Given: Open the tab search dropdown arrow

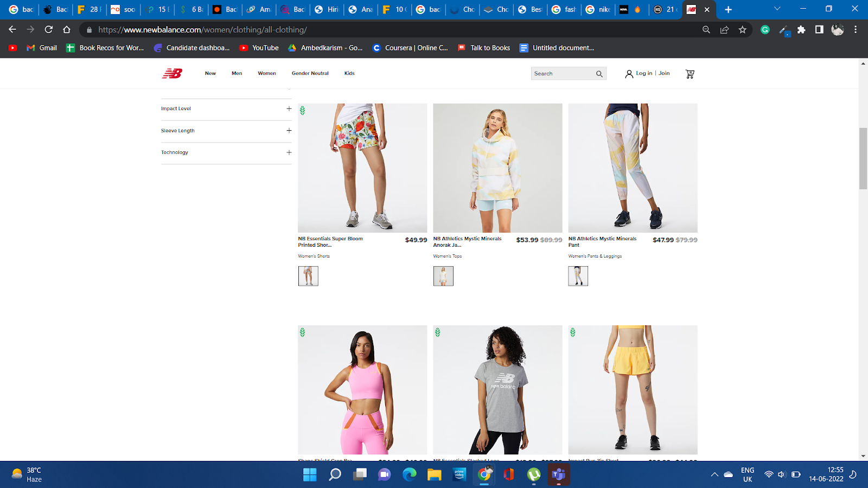Looking at the screenshot, I should pyautogui.click(x=777, y=9).
